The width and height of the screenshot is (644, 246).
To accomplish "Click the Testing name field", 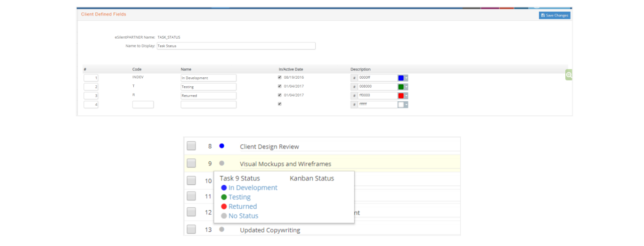I will click(x=208, y=87).
